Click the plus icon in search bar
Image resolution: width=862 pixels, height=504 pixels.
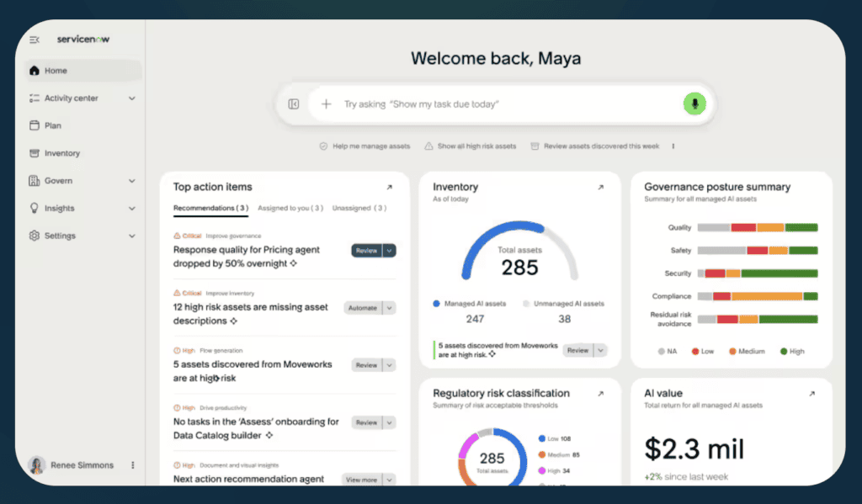[x=326, y=103]
